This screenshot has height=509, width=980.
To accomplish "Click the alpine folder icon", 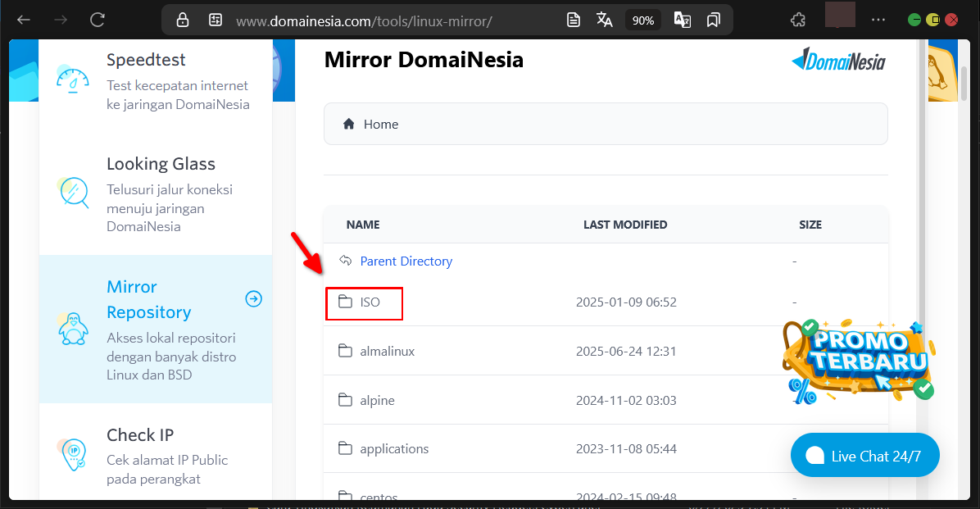I will pos(345,399).
